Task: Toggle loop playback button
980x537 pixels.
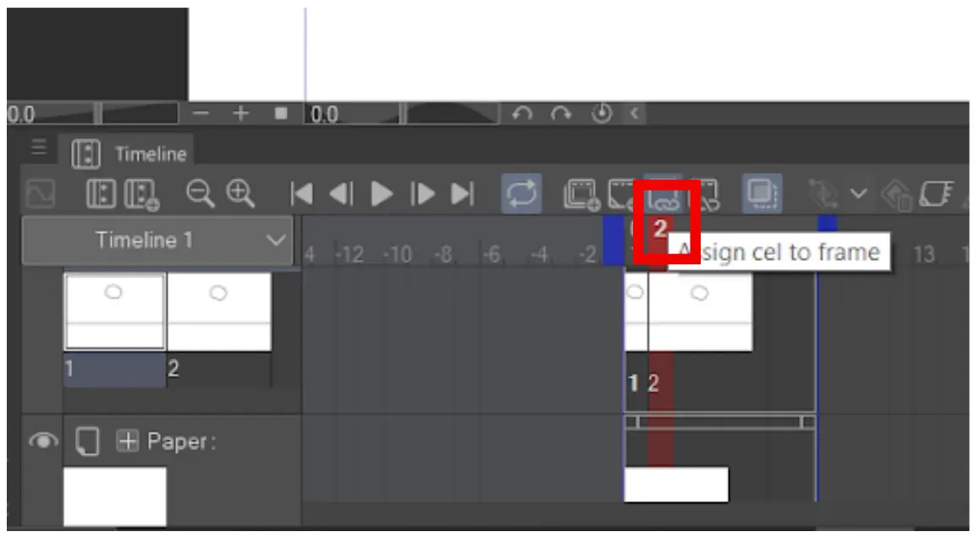Action: coord(521,193)
